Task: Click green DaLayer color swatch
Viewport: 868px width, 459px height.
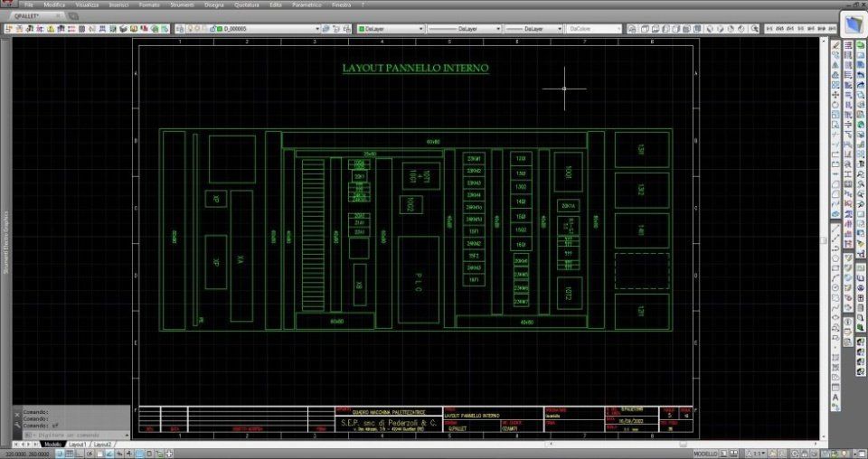Action: click(362, 29)
